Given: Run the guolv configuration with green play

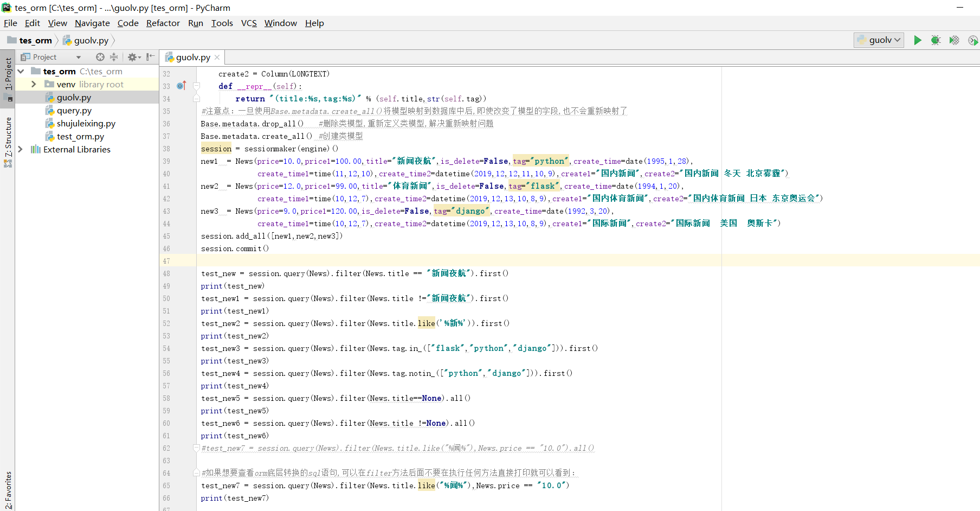Looking at the screenshot, I should [917, 40].
